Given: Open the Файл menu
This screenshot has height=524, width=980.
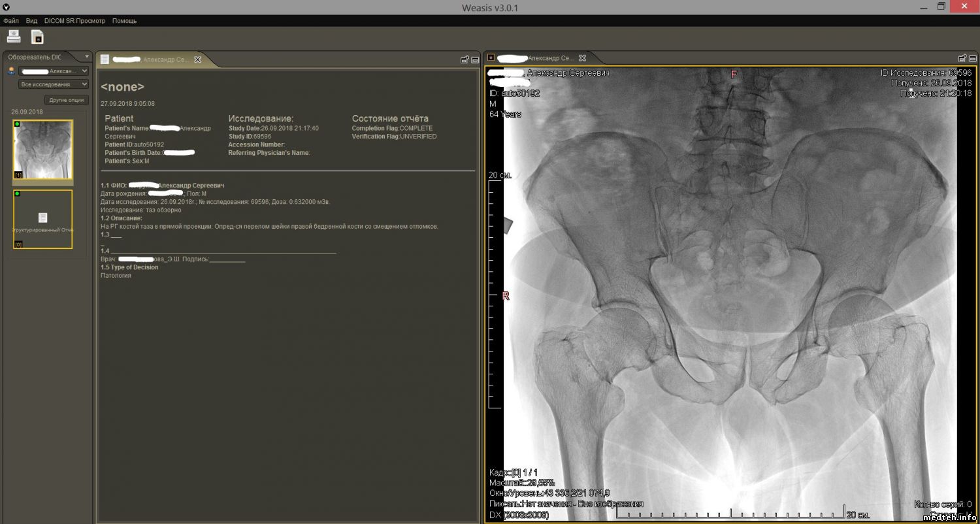Looking at the screenshot, I should (10, 21).
